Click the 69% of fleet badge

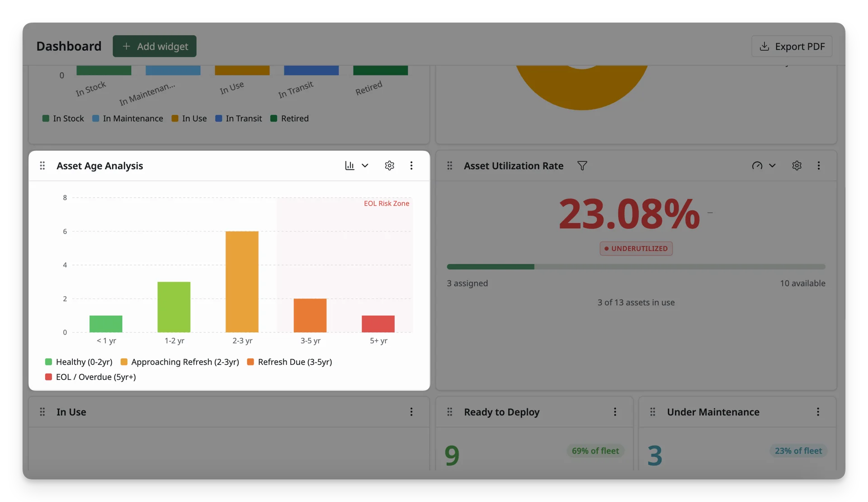pos(595,451)
